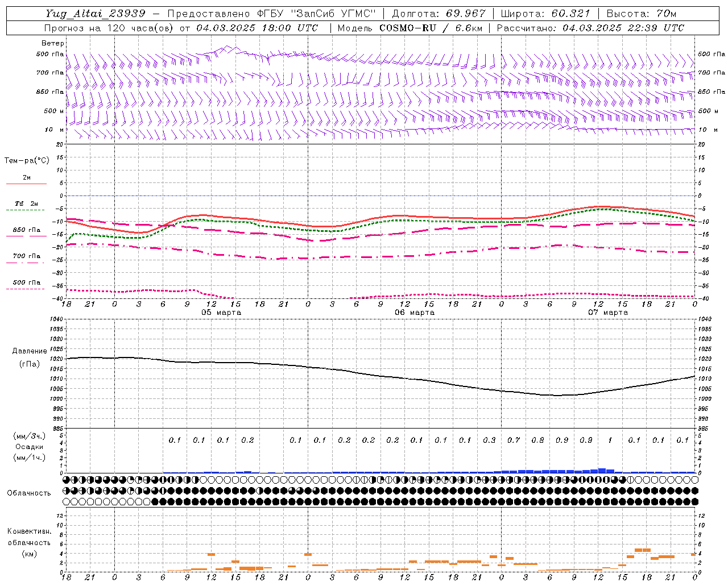Click the station title Yug_Altai_23939

tap(96, 14)
